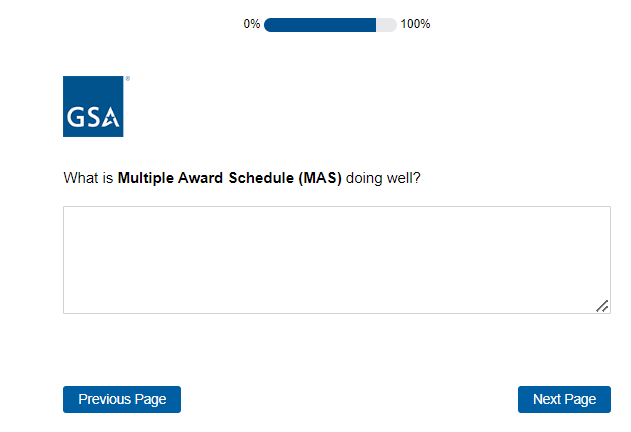Click the rounded left end of the progress bar
The image size is (631, 432).
(269, 24)
